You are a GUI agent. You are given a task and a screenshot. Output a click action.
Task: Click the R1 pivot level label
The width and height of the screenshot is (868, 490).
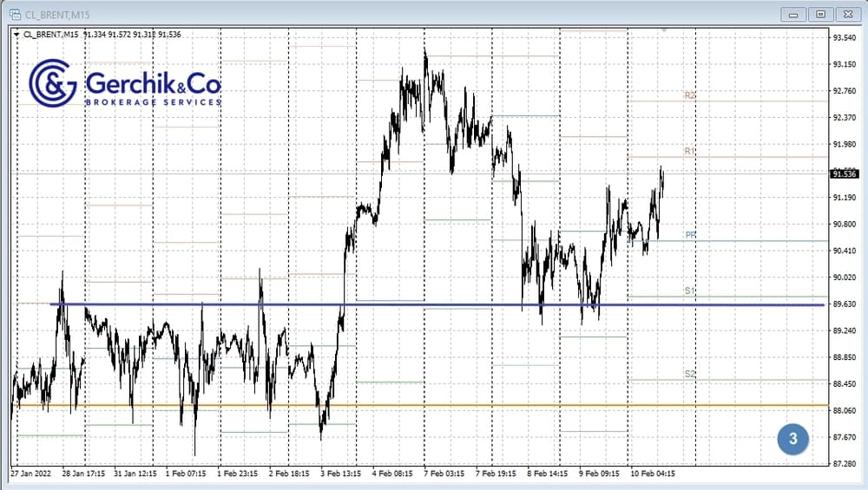(689, 151)
